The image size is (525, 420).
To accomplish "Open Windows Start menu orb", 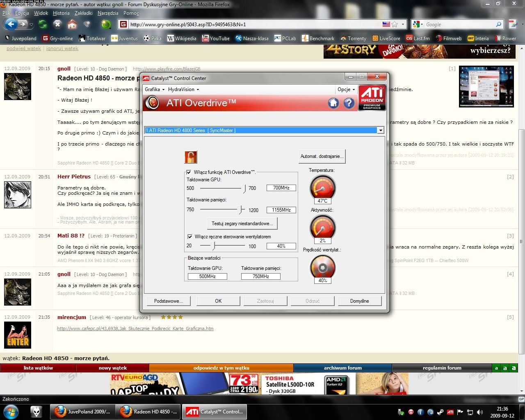I will [x=11, y=411].
